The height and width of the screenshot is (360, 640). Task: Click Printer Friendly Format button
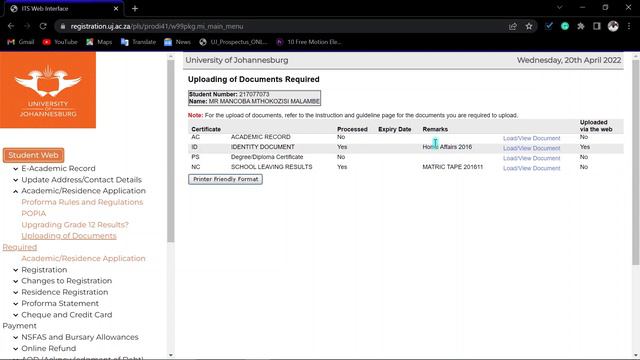tap(225, 179)
